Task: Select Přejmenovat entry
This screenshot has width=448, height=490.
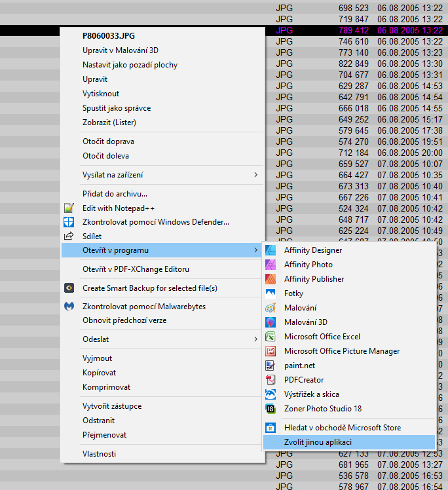Action: [162, 435]
